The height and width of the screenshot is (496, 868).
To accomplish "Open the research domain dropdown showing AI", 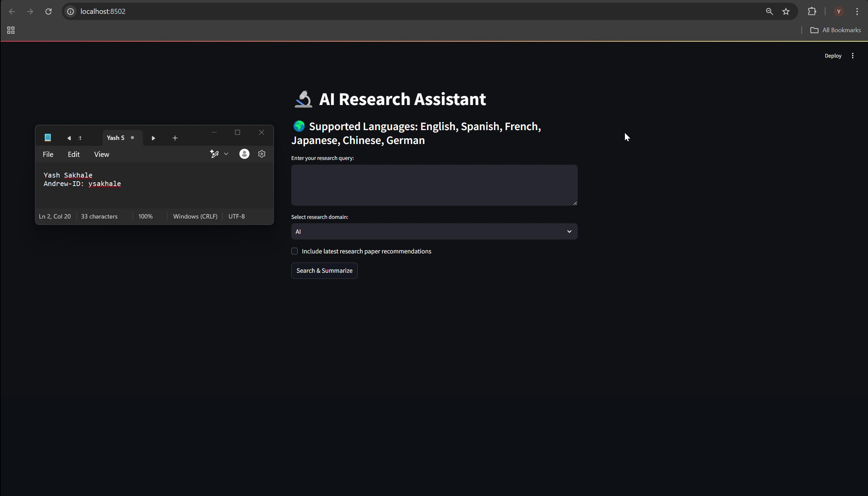I will pyautogui.click(x=434, y=232).
